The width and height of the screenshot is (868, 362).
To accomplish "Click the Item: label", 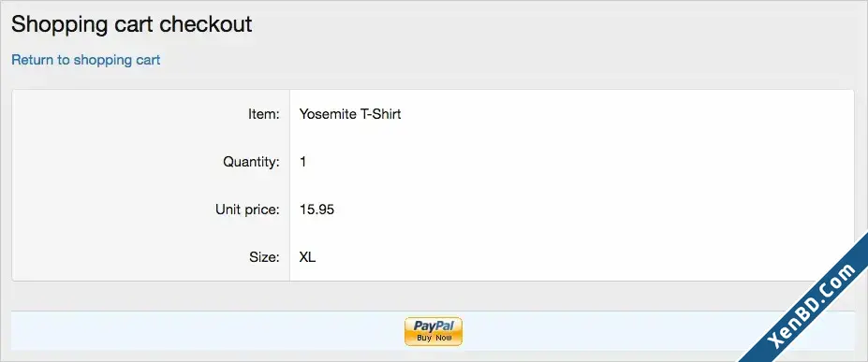I will pos(263,114).
